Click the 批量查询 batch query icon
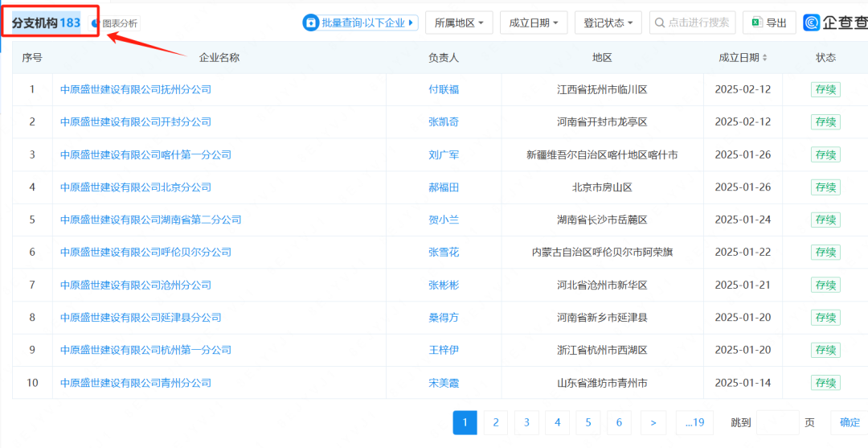 (312, 23)
